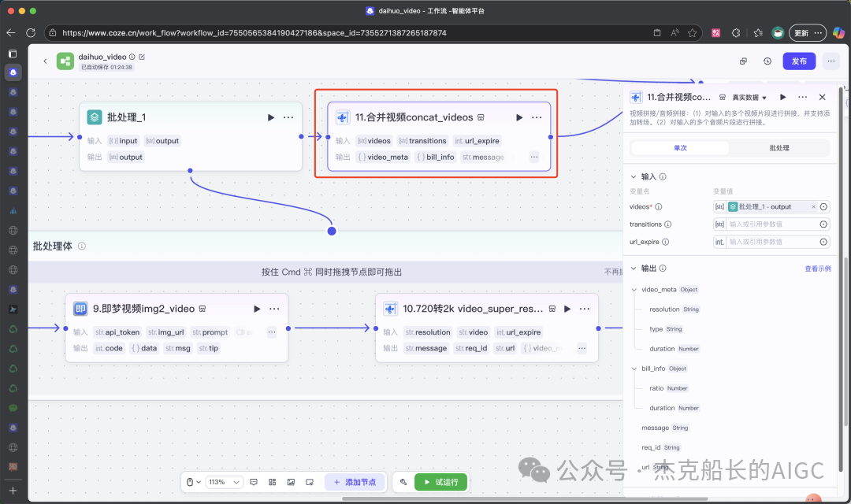The height and width of the screenshot is (504, 851).
Task: Run the 10.720转2k video_super_res node
Action: (567, 309)
